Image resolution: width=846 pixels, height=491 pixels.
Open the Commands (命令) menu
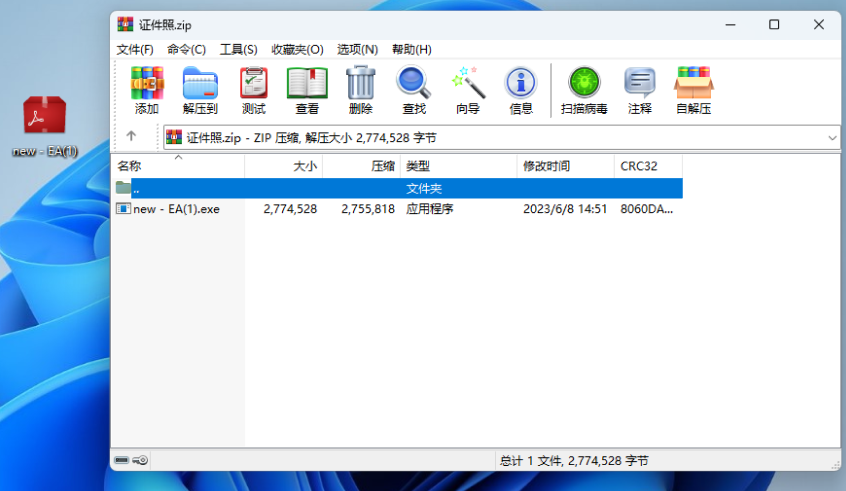click(186, 50)
